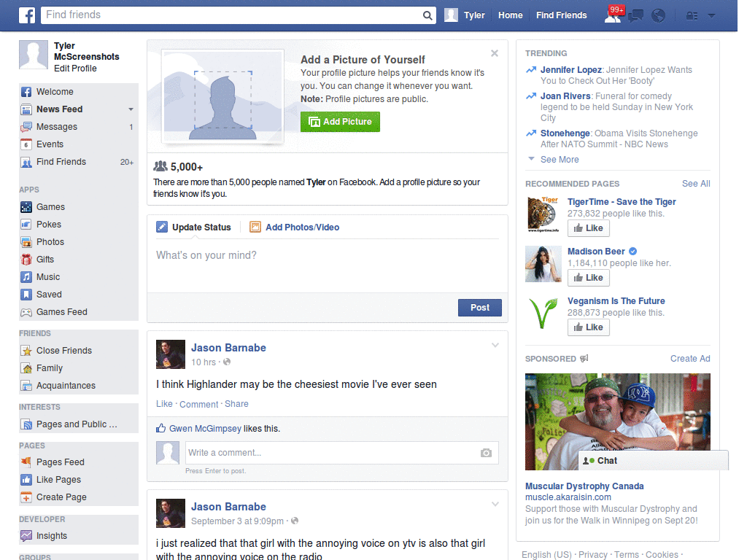Click the Like Pages thumbs-up icon
This screenshot has width=747, height=560.
click(26, 480)
